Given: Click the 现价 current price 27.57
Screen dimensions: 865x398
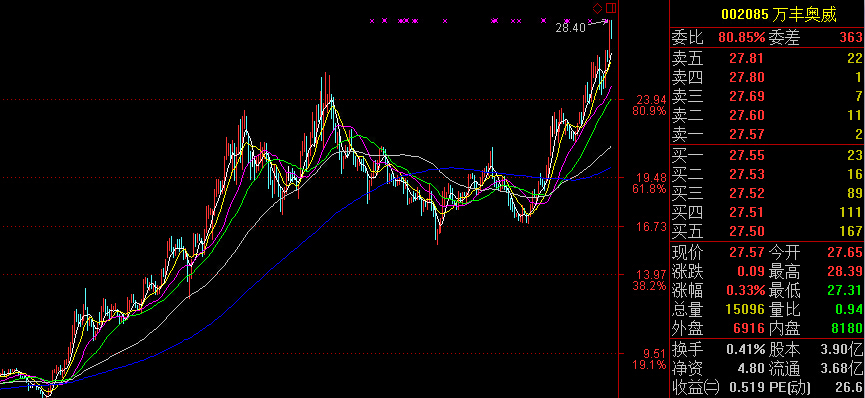Looking at the screenshot, I should 747,253.
